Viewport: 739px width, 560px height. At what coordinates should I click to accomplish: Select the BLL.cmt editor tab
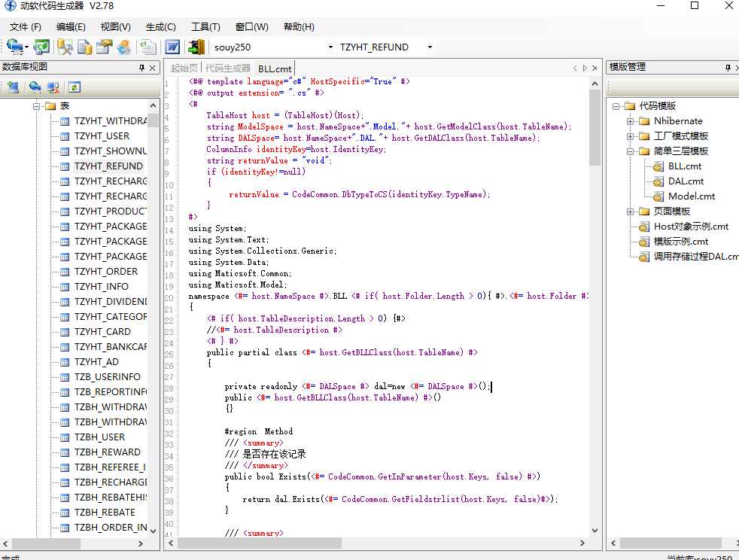click(x=275, y=68)
